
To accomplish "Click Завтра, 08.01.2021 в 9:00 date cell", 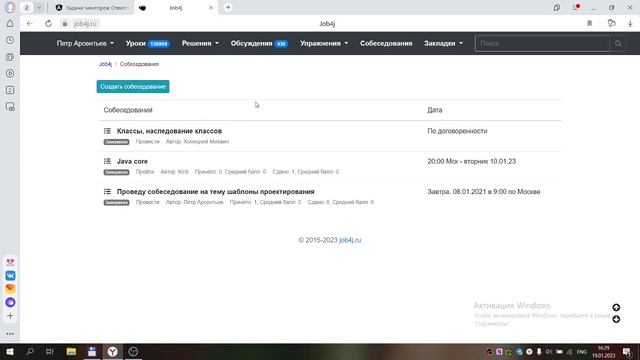I will click(x=484, y=191).
